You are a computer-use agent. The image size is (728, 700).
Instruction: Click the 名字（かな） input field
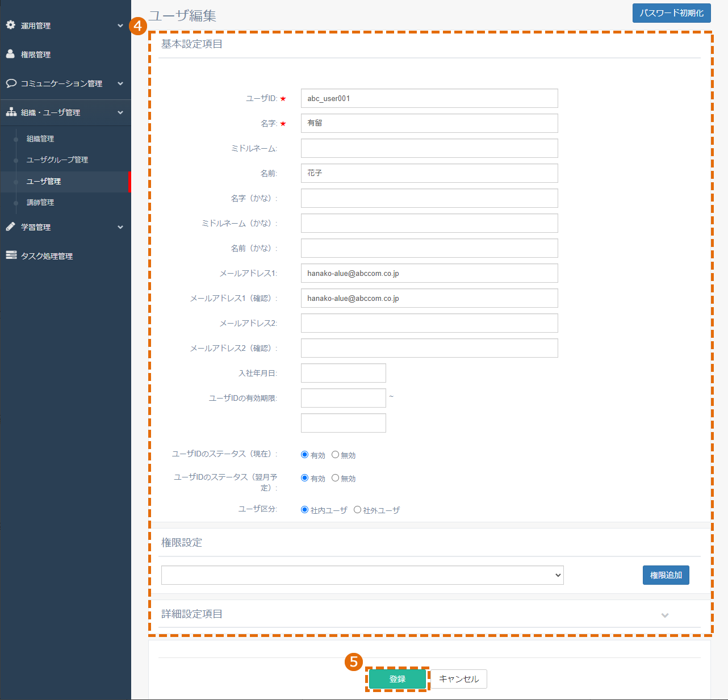429,198
